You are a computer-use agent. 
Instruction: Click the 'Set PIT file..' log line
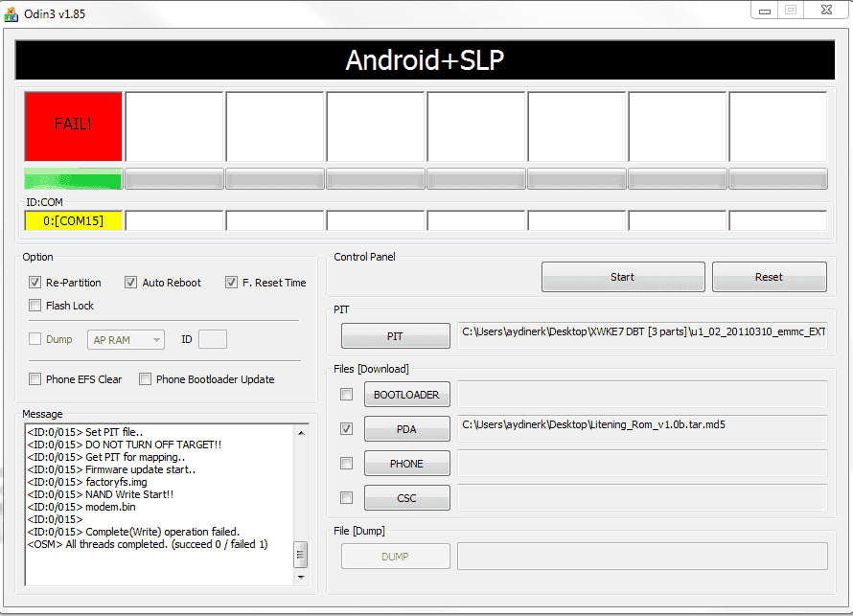(85, 432)
